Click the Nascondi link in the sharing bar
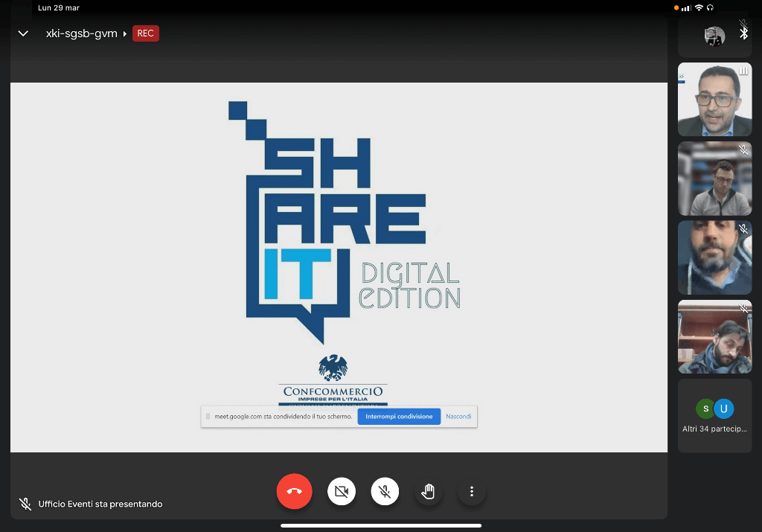The height and width of the screenshot is (532, 762). click(x=458, y=417)
